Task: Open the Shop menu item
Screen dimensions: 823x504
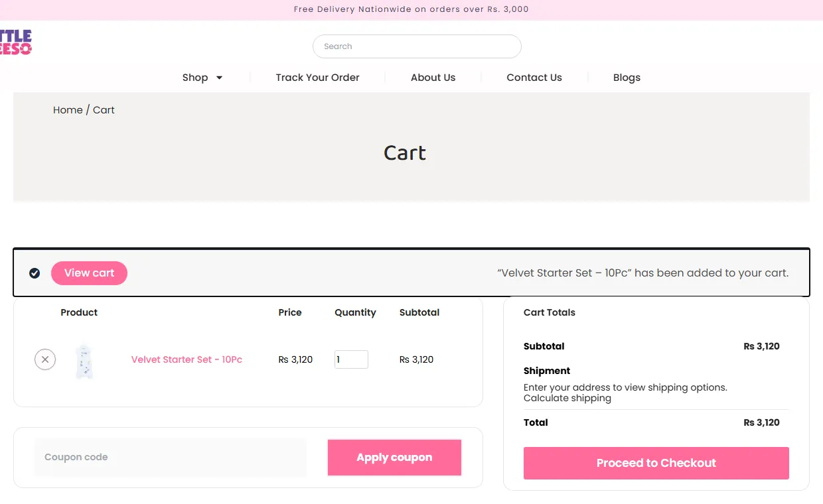Action: tap(195, 78)
